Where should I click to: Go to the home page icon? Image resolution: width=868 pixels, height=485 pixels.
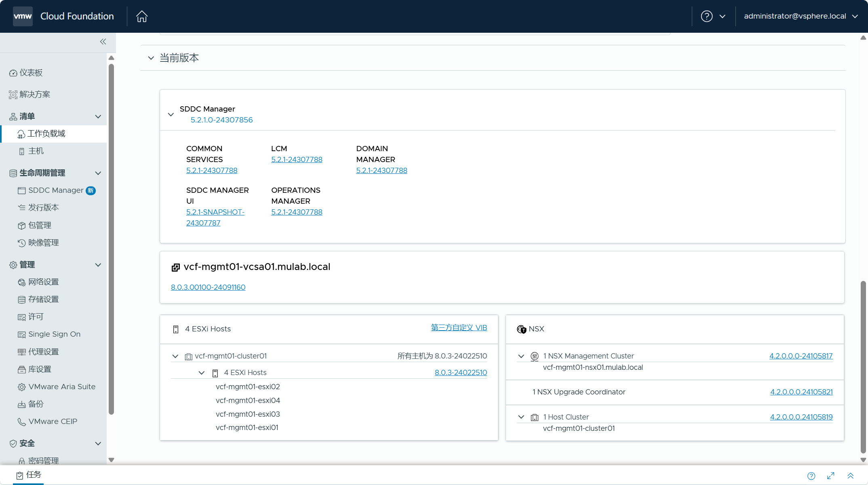142,16
